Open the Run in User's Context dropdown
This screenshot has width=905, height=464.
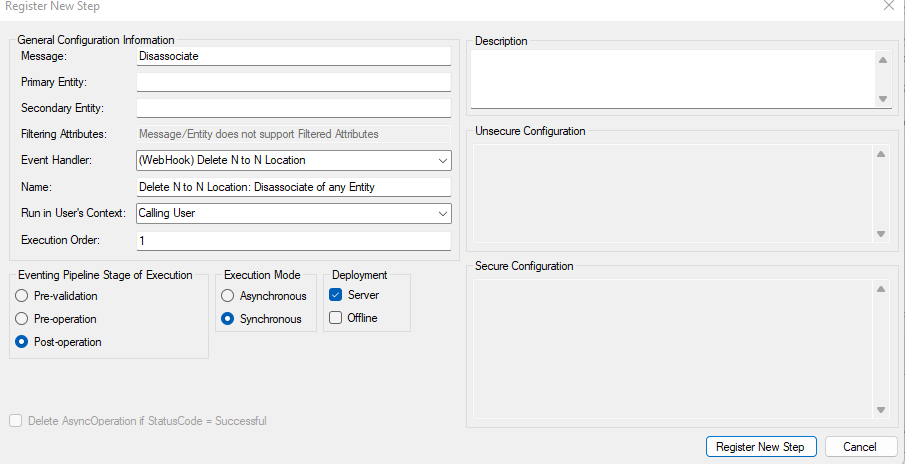pos(442,213)
